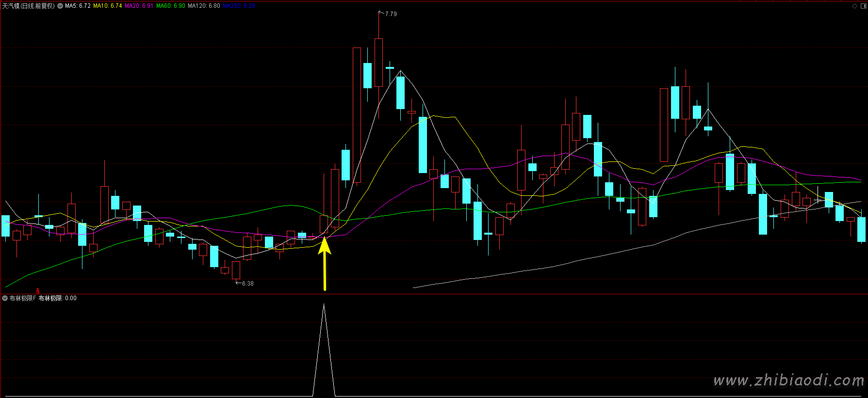The width and height of the screenshot is (868, 398).
Task: Click the 布林极限: 0.00 value label
Action: click(x=57, y=298)
